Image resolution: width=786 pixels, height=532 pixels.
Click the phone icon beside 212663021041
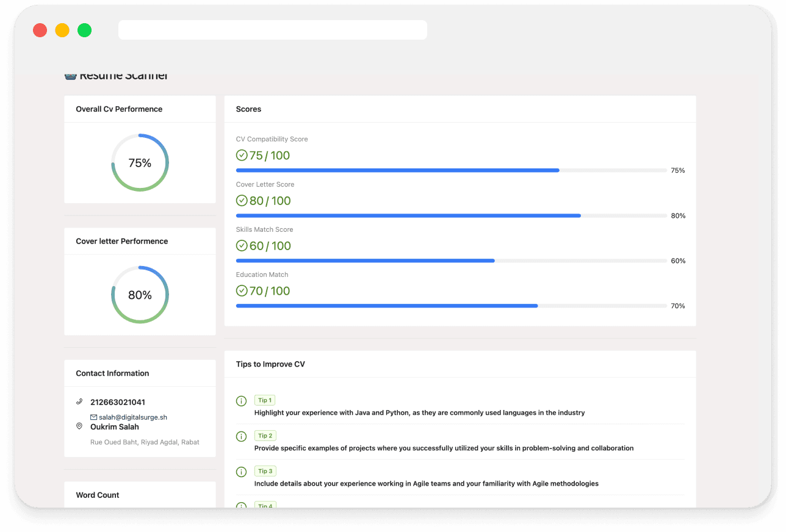point(79,401)
